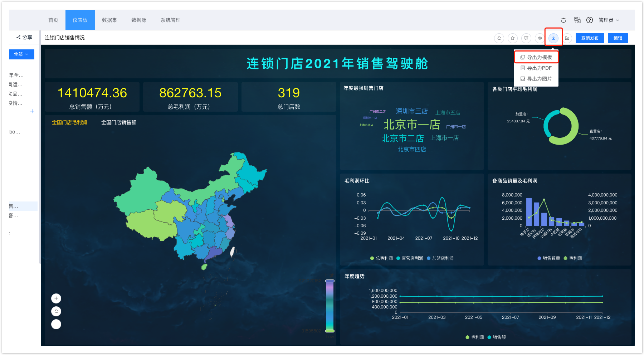Click the map zoom in plus button
The height and width of the screenshot is (355, 644).
[x=56, y=298]
